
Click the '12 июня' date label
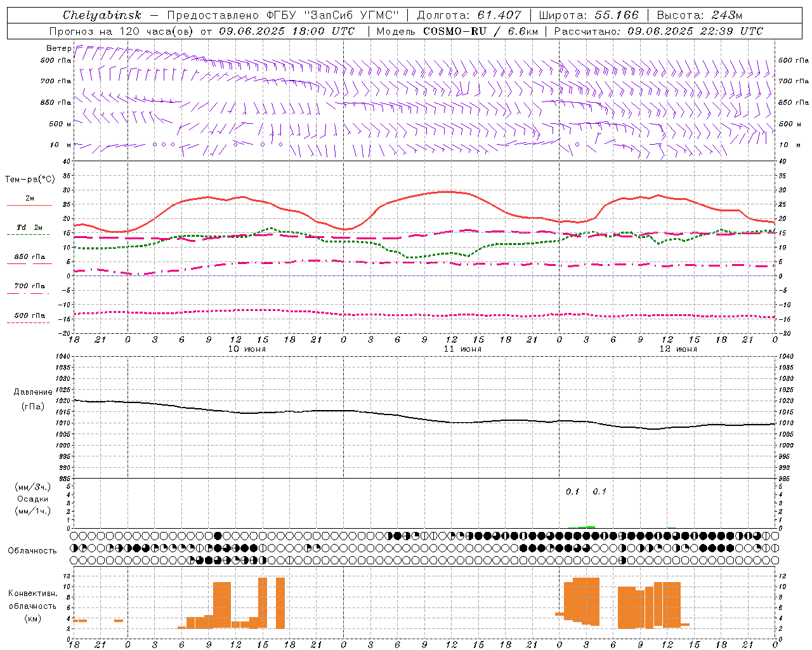[678, 349]
